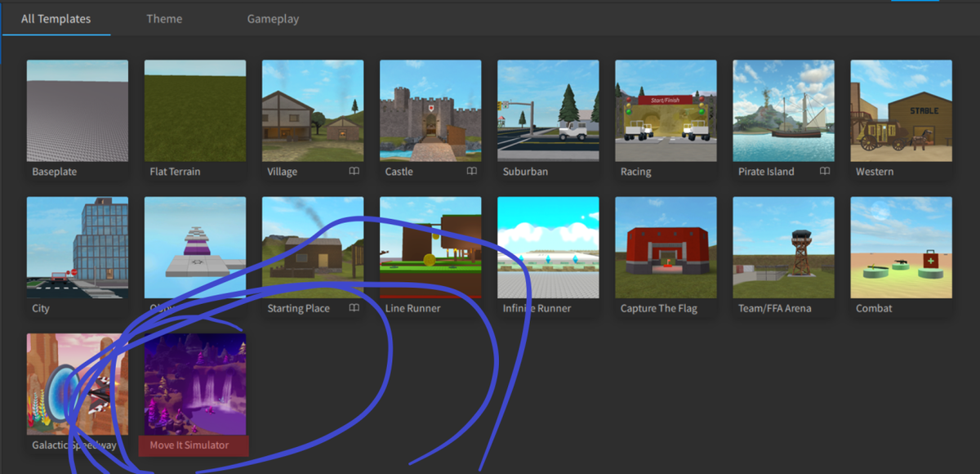Click the Starting Place label text
This screenshot has width=980, height=474.
coord(299,309)
